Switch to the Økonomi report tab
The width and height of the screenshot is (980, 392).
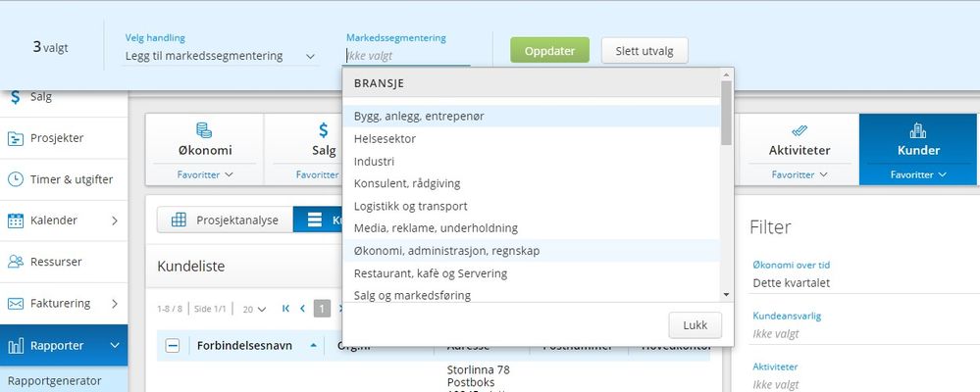[204, 150]
